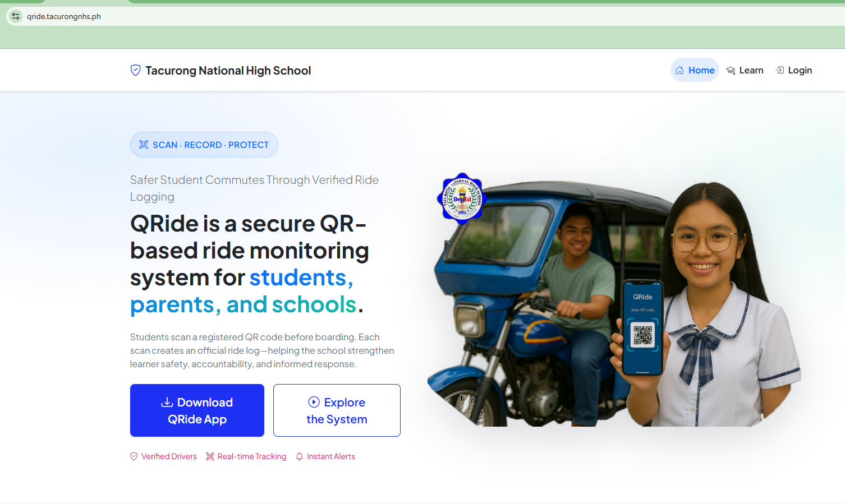Click the QR scanner icon in the SCAN·RECORD·PROTECT badge

click(x=144, y=145)
